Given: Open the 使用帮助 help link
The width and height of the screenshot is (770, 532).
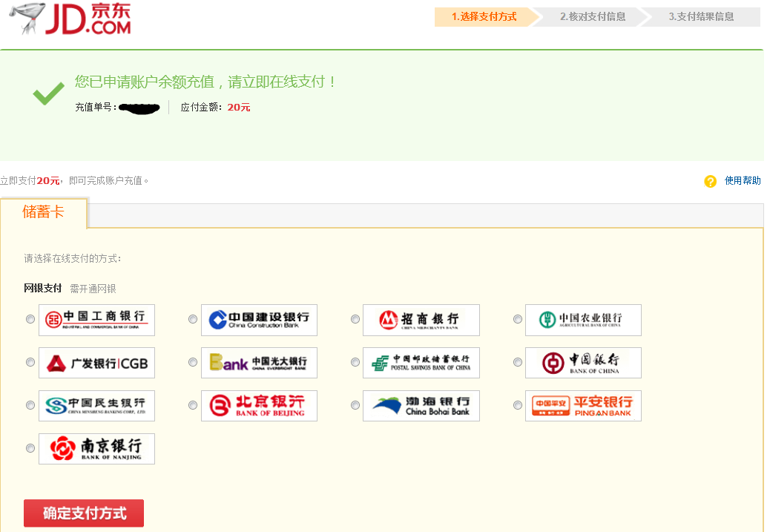Looking at the screenshot, I should tap(743, 181).
